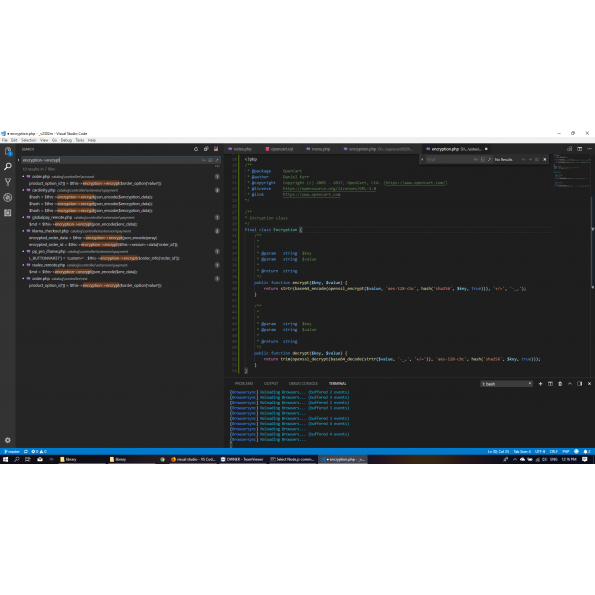Close the terminal panel
The image size is (595, 595).
589,384
